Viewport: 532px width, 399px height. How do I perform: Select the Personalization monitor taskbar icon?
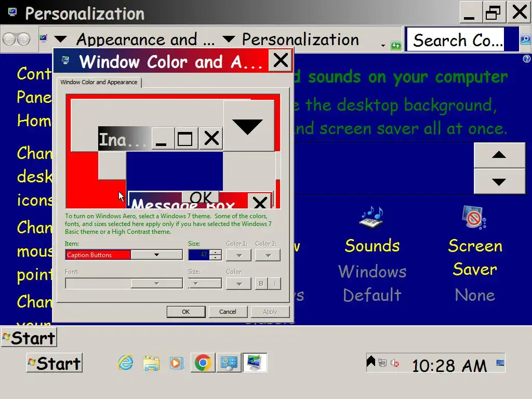[x=255, y=363]
